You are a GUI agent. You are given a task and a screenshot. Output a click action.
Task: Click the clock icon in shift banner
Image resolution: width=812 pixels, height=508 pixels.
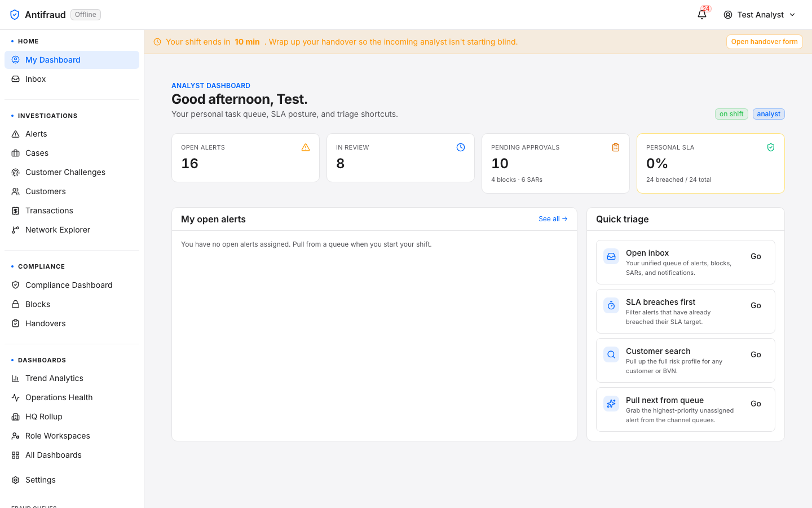157,42
